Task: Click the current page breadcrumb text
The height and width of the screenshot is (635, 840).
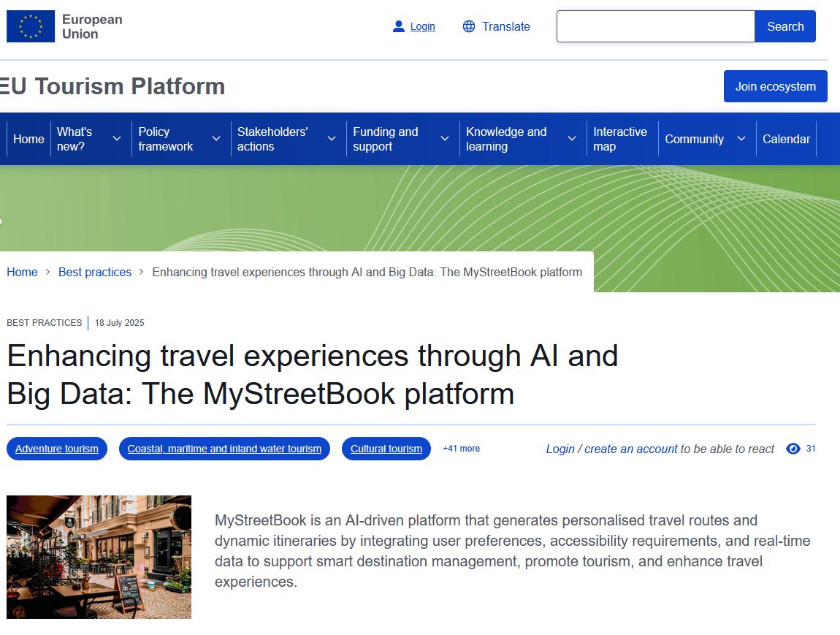Action: click(367, 272)
